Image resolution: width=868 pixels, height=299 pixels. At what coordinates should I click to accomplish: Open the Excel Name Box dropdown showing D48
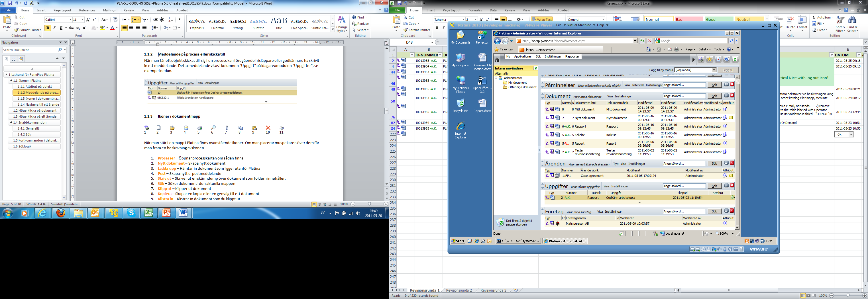[x=432, y=42]
